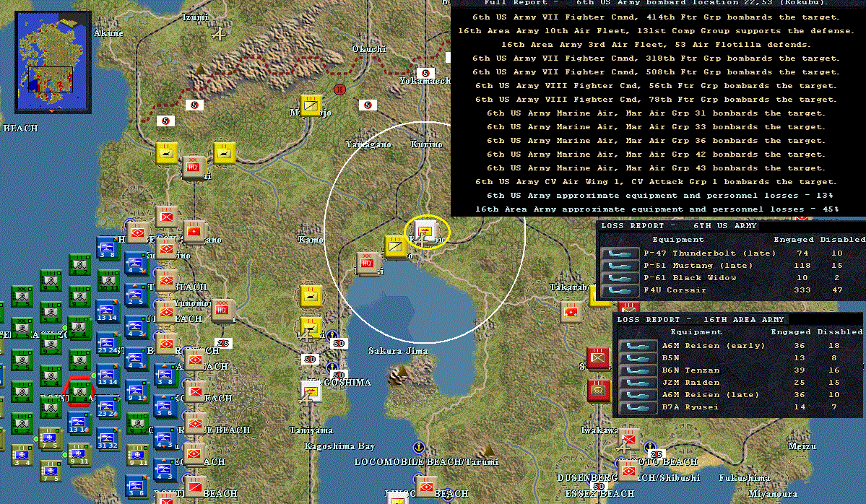Viewport: 866px width, 504px height.
Task: Select the highlighted white unit at Kokubu
Action: [426, 231]
